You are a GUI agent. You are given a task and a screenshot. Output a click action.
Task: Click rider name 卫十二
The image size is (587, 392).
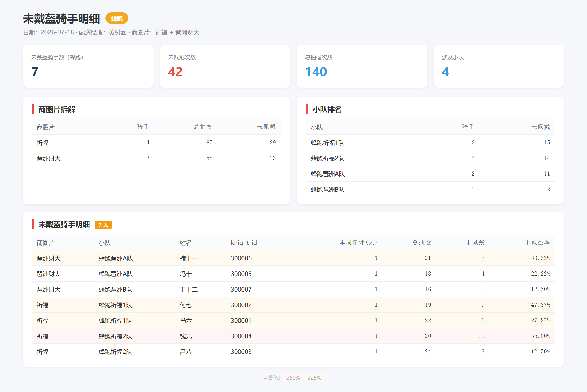(x=189, y=290)
